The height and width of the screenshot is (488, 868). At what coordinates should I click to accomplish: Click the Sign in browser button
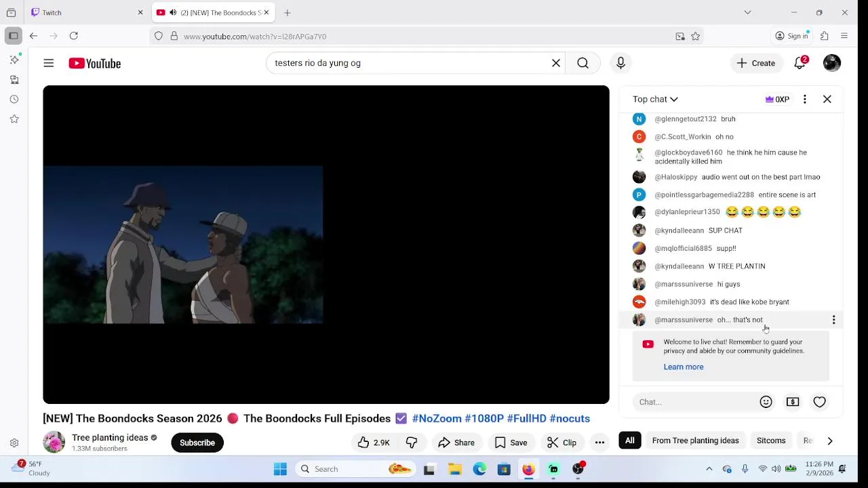pyautogui.click(x=792, y=36)
